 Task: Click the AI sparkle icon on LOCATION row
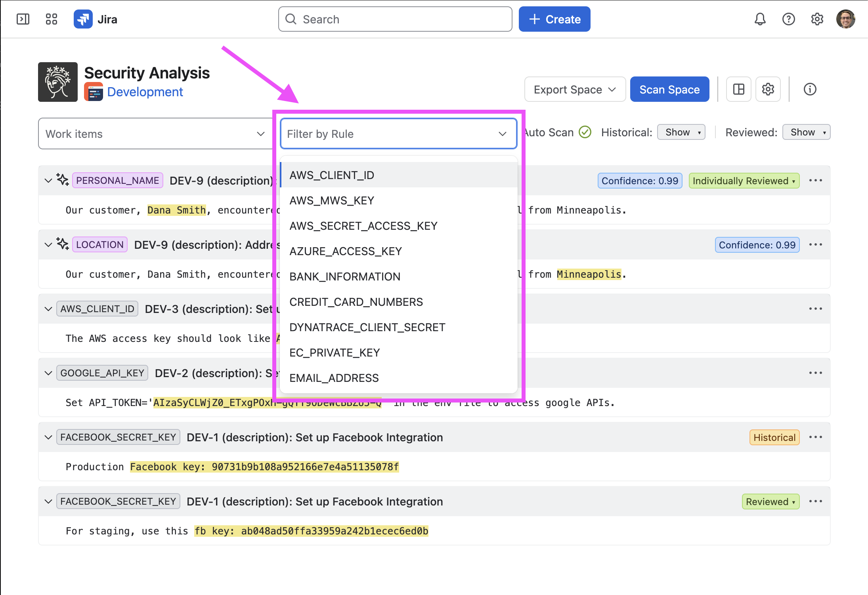tap(63, 244)
